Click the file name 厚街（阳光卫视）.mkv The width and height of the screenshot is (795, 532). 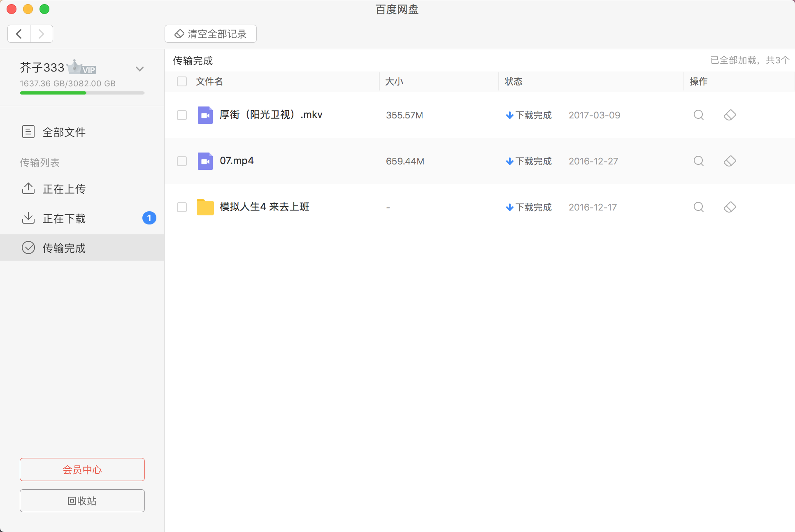click(x=271, y=115)
